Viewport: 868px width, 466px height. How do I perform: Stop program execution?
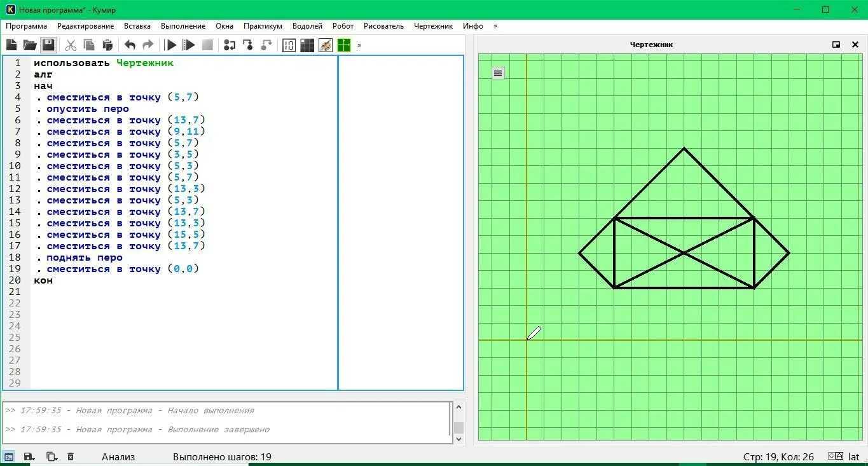pyautogui.click(x=207, y=45)
